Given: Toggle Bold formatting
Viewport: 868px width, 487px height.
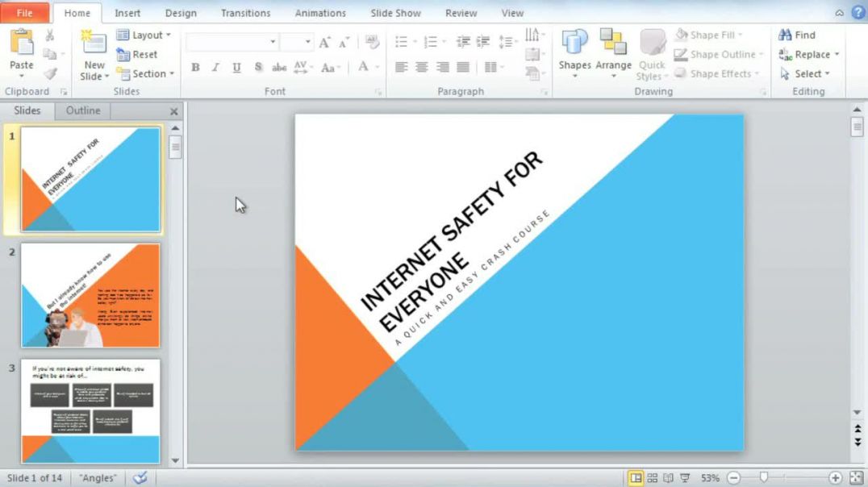Looking at the screenshot, I should click(x=195, y=68).
